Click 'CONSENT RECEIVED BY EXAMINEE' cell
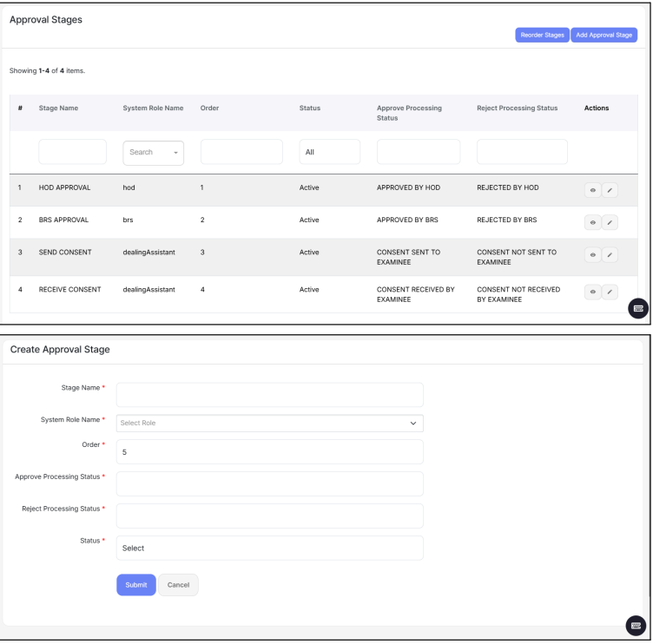The image size is (653, 644). (x=416, y=295)
